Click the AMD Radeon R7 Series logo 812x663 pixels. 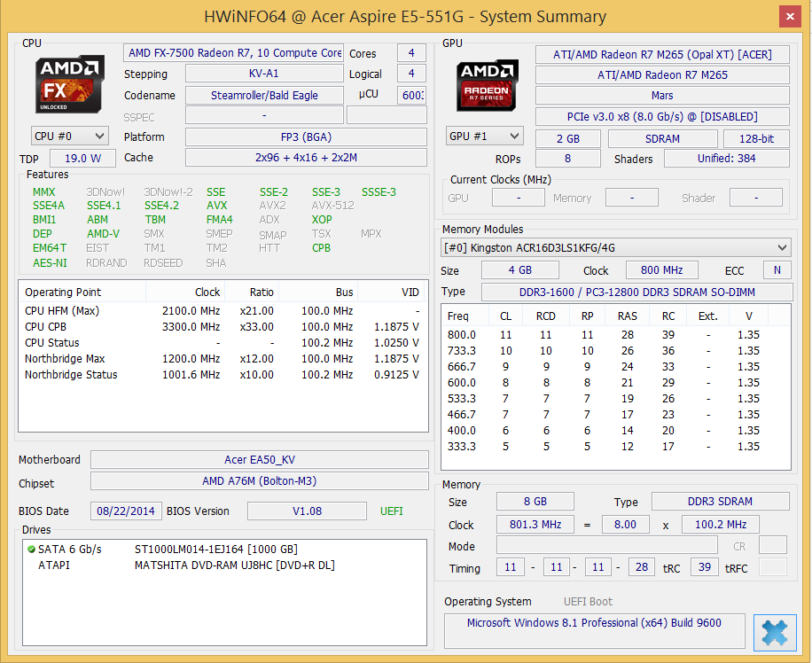click(x=487, y=85)
